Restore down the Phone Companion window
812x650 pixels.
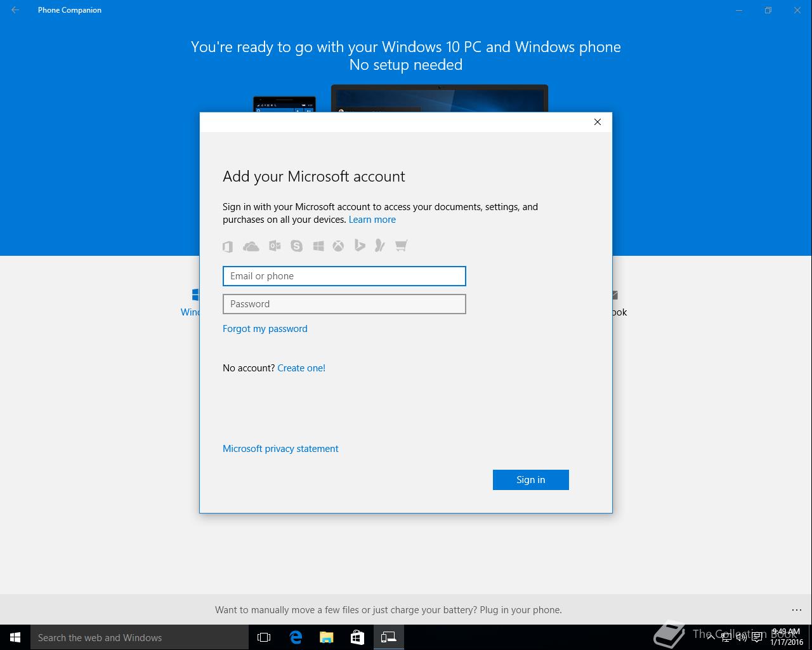[x=768, y=10]
